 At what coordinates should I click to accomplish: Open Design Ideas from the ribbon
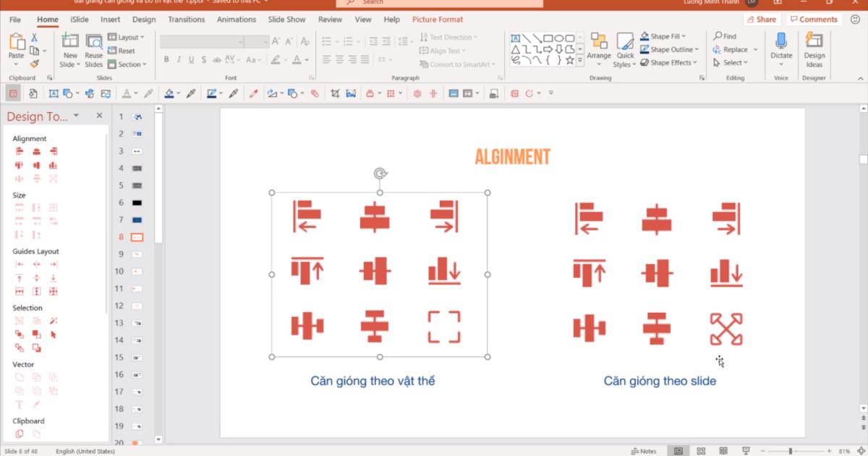[814, 49]
